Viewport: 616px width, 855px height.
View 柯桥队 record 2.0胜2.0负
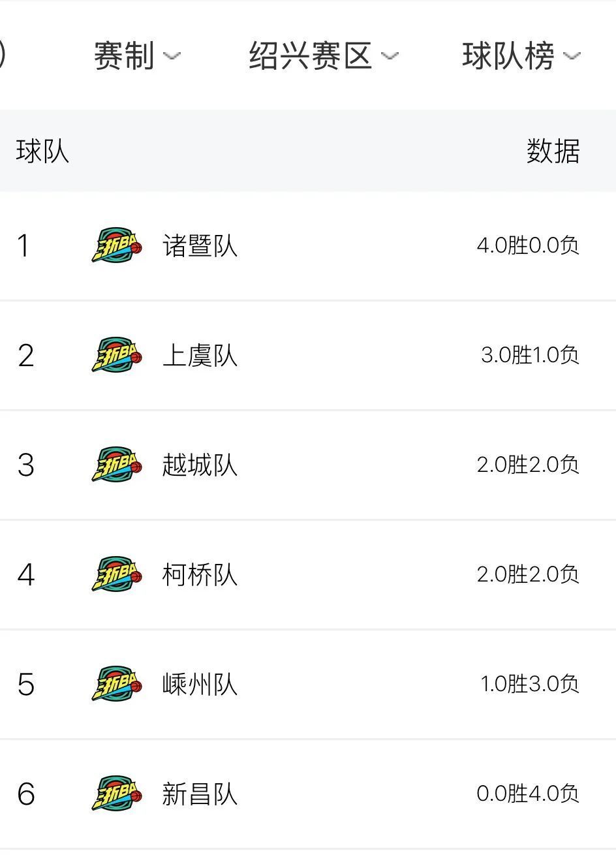coord(528,574)
